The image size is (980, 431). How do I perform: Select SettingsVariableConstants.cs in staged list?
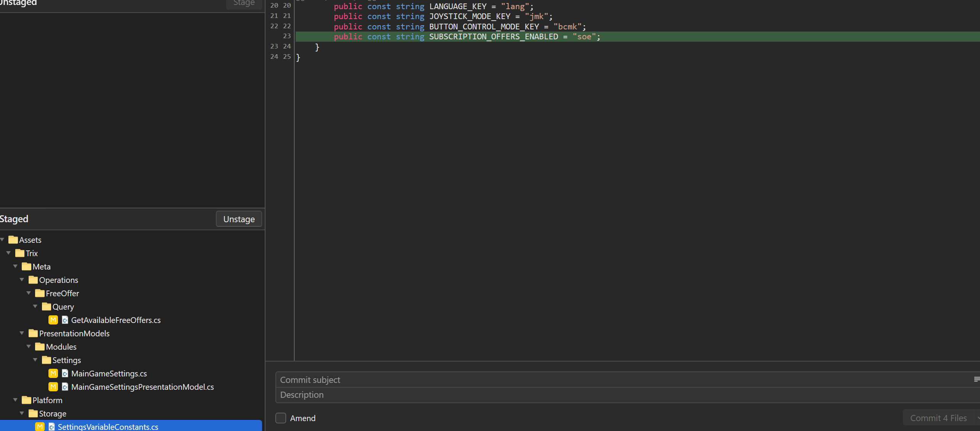pyautogui.click(x=108, y=426)
